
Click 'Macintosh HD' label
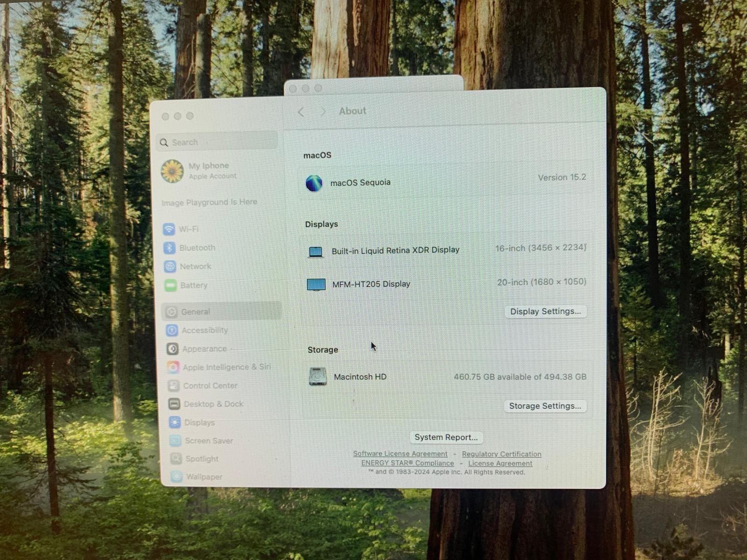pyautogui.click(x=360, y=377)
